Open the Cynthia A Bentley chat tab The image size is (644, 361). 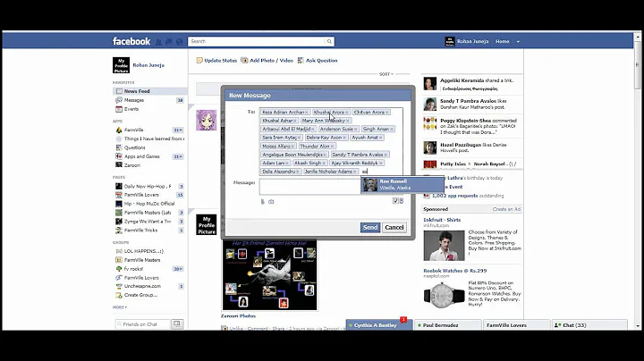(x=378, y=325)
